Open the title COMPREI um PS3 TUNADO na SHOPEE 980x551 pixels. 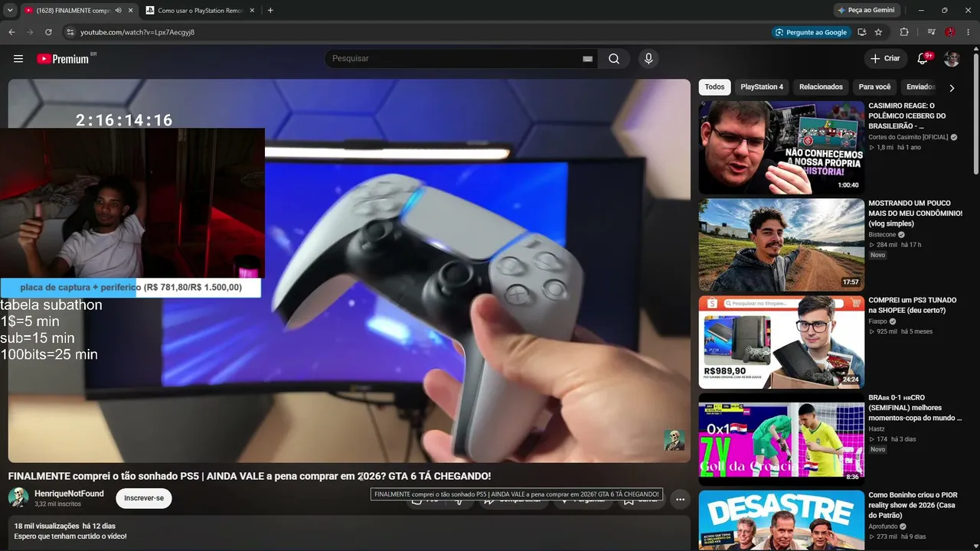coord(913,305)
